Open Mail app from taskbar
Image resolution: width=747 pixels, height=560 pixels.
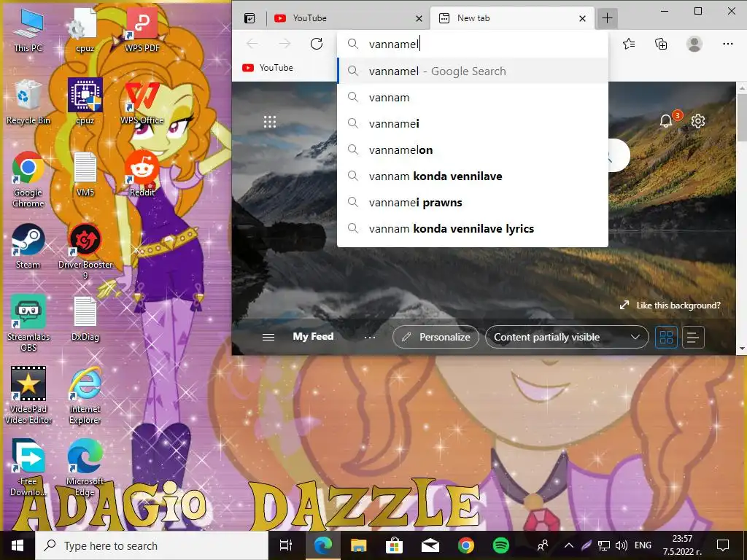coord(430,545)
